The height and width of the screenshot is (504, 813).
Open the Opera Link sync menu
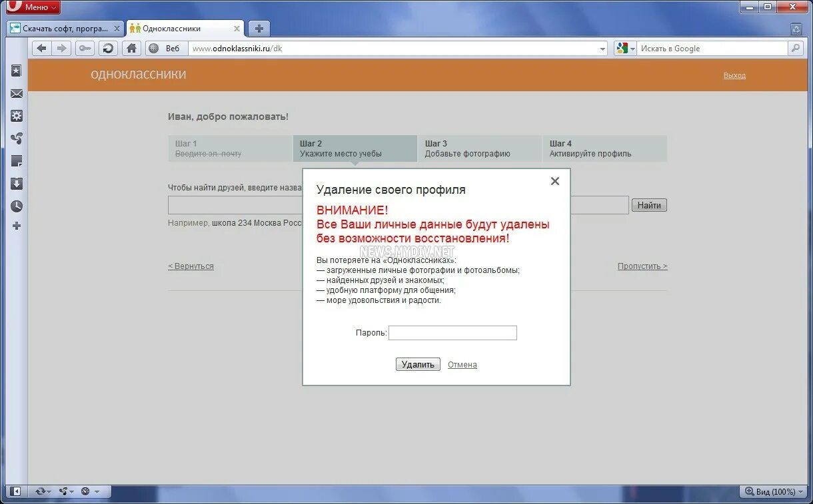(45, 491)
